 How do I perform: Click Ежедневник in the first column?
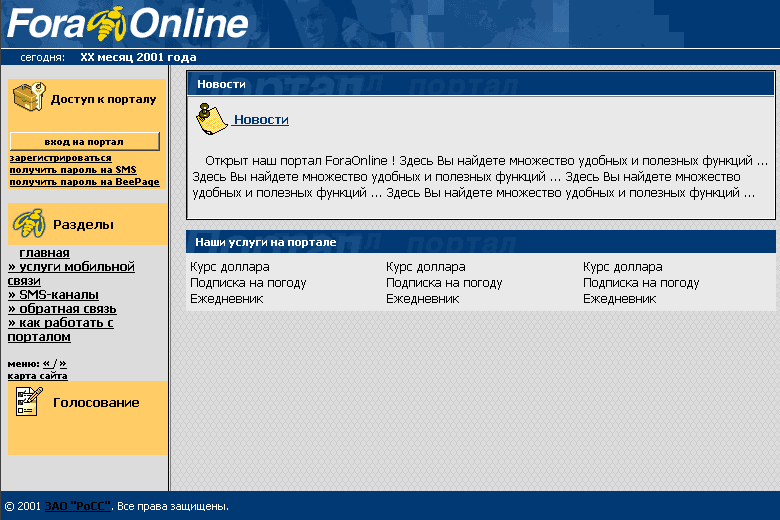click(227, 299)
